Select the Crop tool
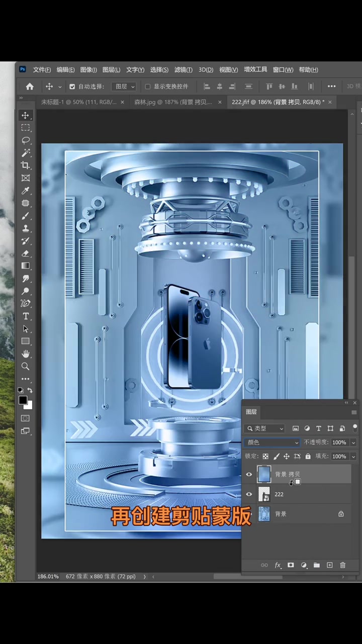Screen dimensions: 362x644 click(26, 166)
